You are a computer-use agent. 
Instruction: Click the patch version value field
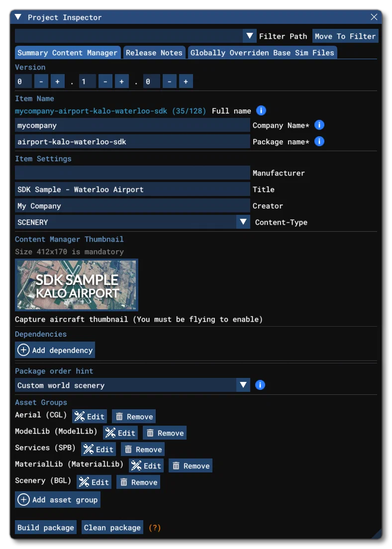tap(152, 81)
